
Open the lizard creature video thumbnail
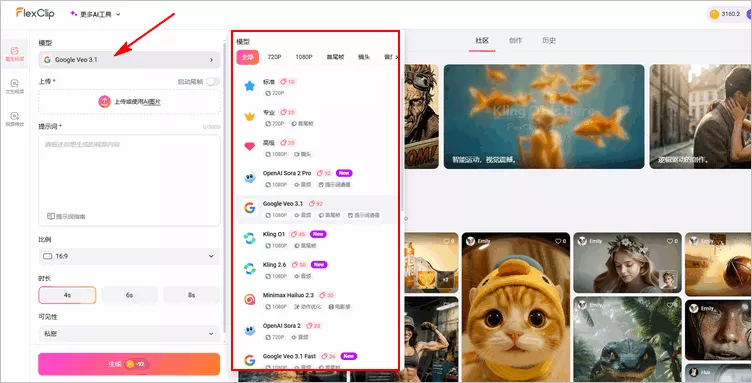(x=627, y=339)
